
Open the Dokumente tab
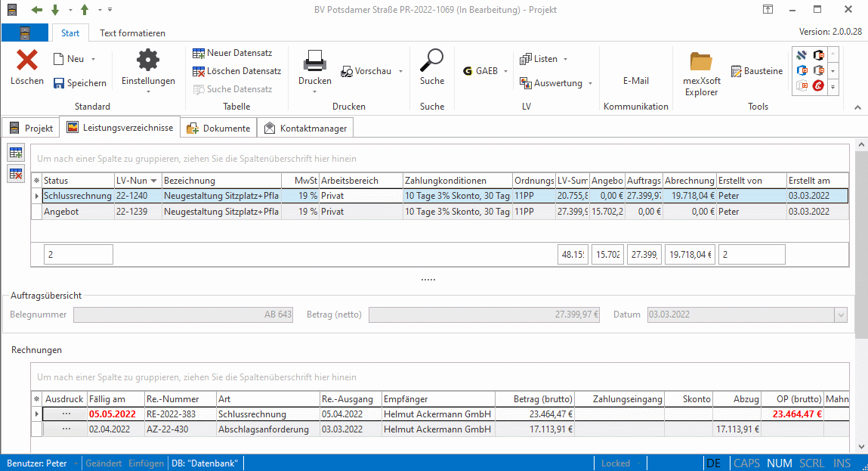[219, 128]
